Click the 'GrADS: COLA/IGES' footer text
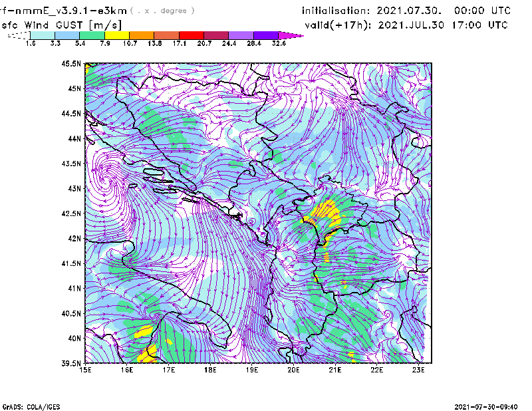Image resolution: width=532 pixels, height=411 pixels. [x=31, y=407]
